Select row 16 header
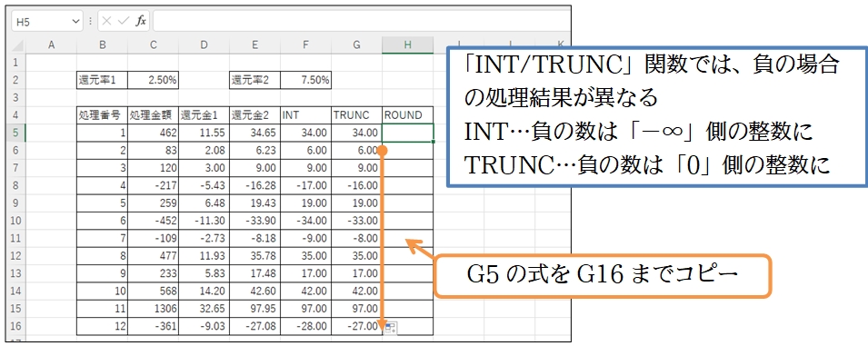Viewport: 868px width, 346px height. [15, 326]
